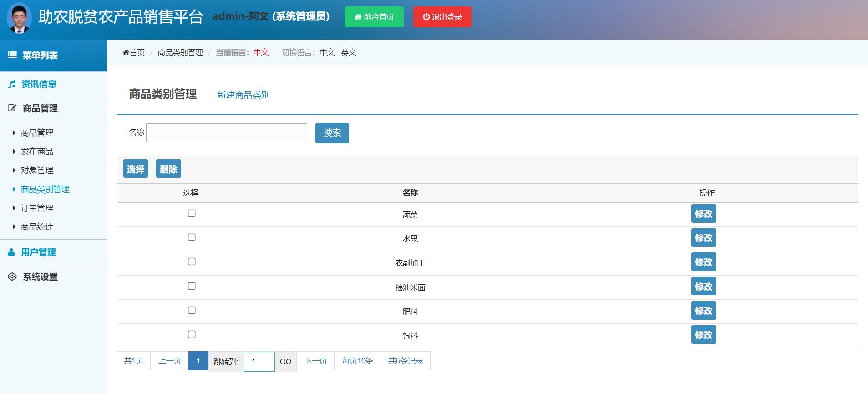
Task: Click 修改 for 农副加工
Action: click(704, 262)
